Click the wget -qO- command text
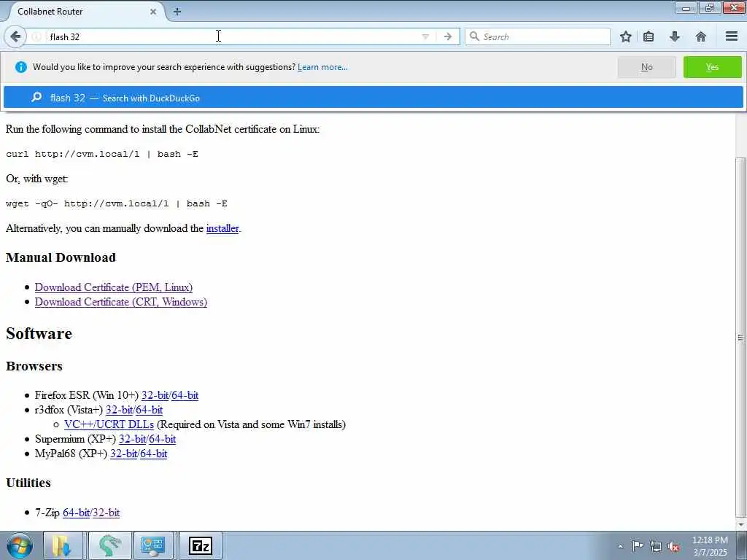This screenshot has width=747, height=560. point(117,203)
